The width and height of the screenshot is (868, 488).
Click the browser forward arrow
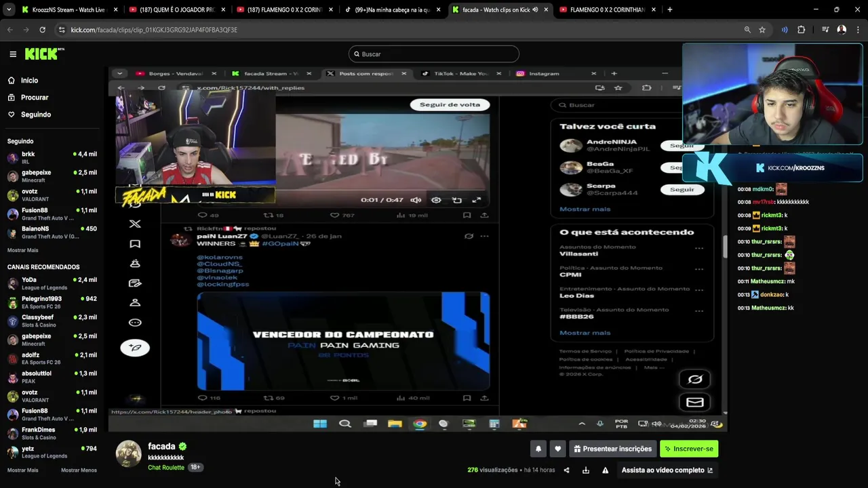pos(26,30)
